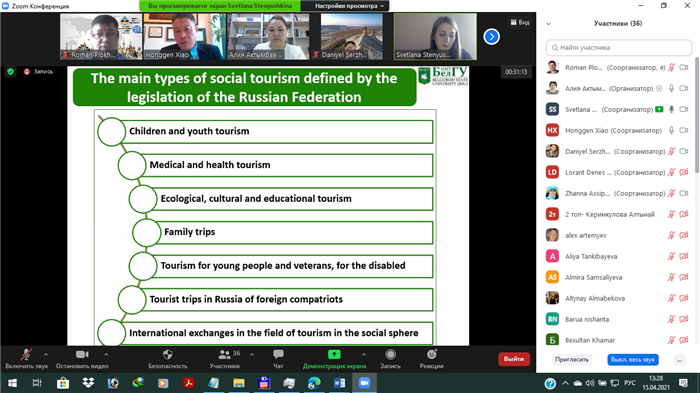This screenshot has height=393, width=700.
Task: Select Svetlana Stenyushkina's video thumbnail
Action: 435,37
